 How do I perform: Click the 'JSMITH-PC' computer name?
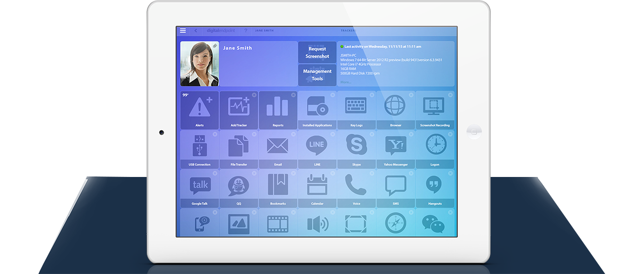pos(349,55)
